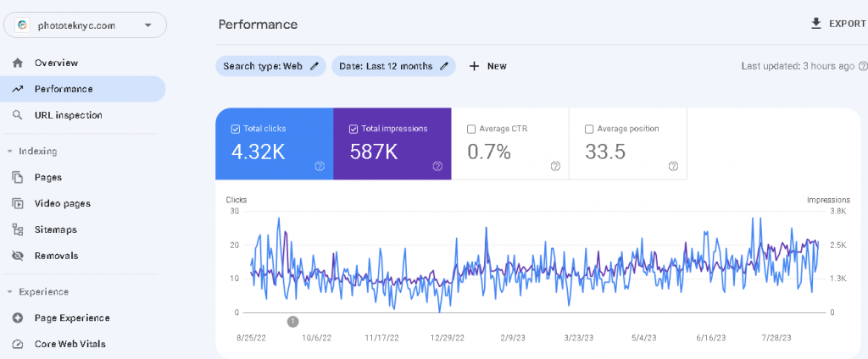Collapse the Indexing section
Image resolution: width=868 pixels, height=359 pixels.
(9, 151)
